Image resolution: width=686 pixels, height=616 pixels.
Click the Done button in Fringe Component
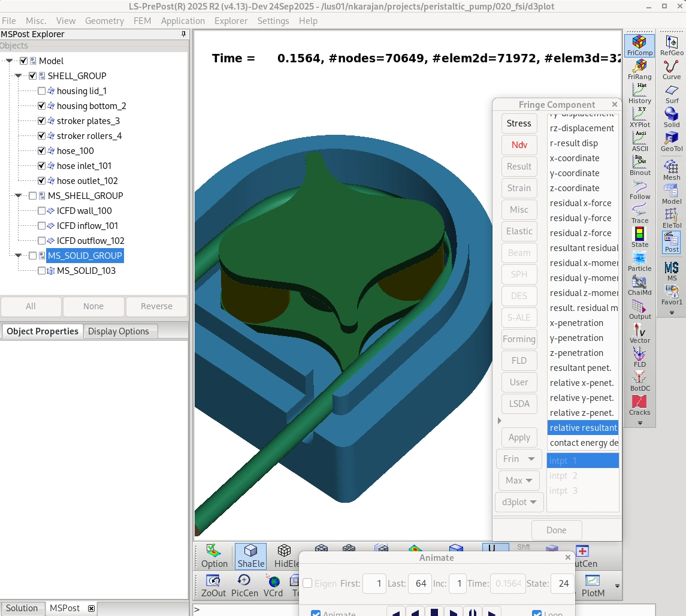tap(556, 530)
